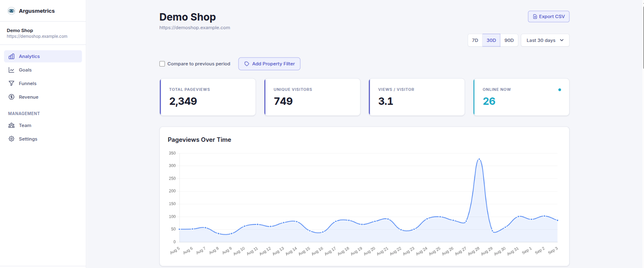Image resolution: width=644 pixels, height=268 pixels.
Task: Click the Pageviews Over Time heading
Action: 200,140
